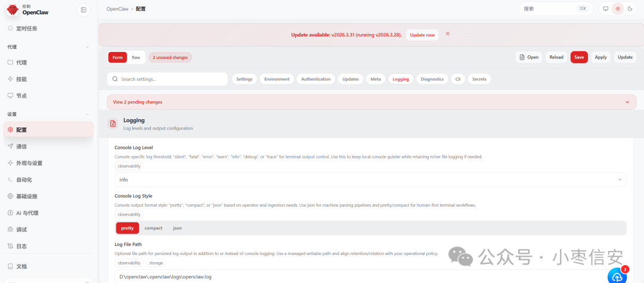
Task: Collapse the 设置 sidebar group header
Action: [x=48, y=114]
